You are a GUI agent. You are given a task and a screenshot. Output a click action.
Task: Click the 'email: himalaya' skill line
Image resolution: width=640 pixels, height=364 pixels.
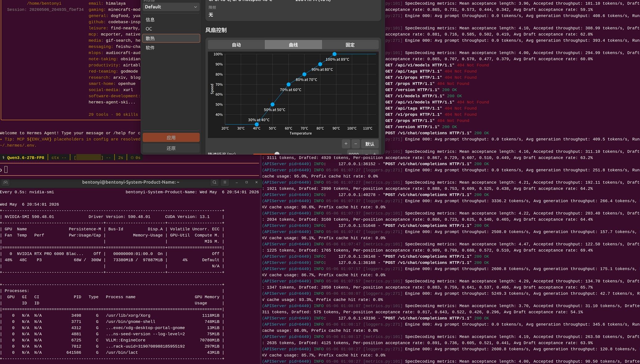[x=107, y=3]
